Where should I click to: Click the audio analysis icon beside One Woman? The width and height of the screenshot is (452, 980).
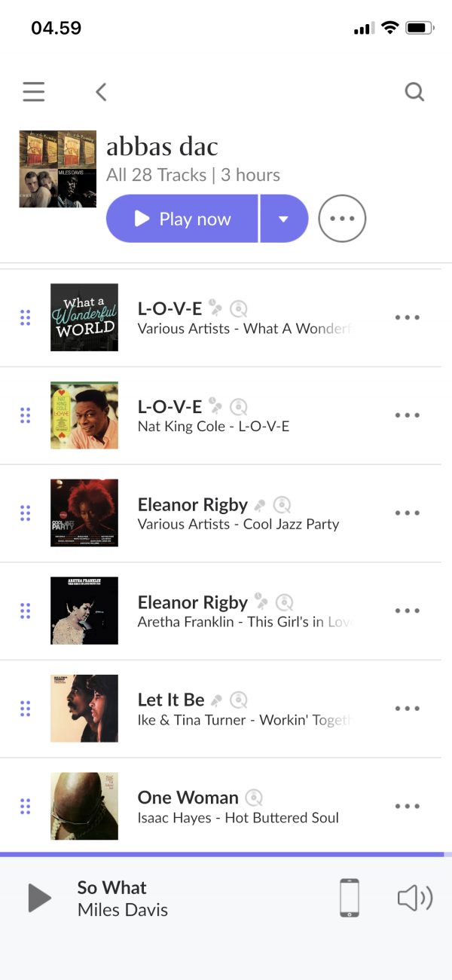[255, 798]
